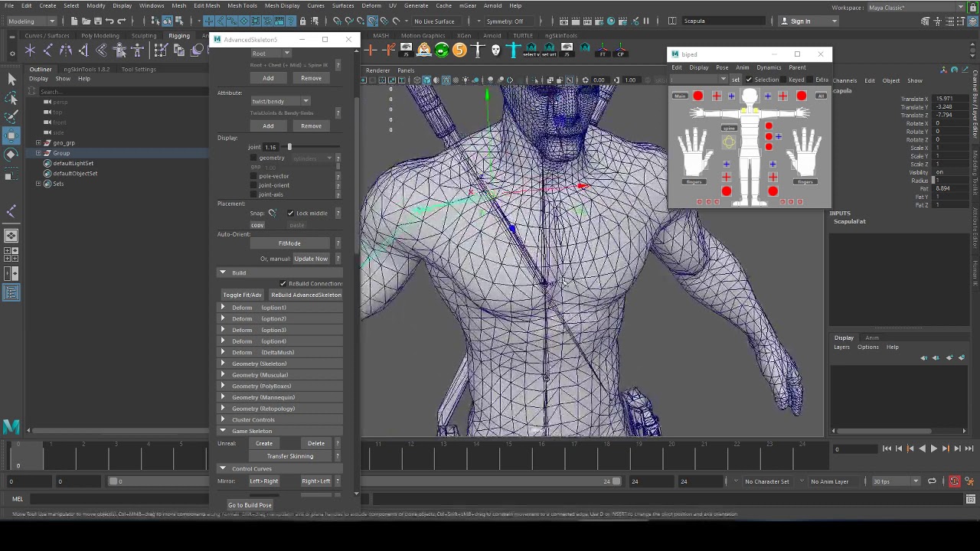Screen dimensions: 980x551
Task: Click the FitMode button
Action: pyautogui.click(x=289, y=243)
